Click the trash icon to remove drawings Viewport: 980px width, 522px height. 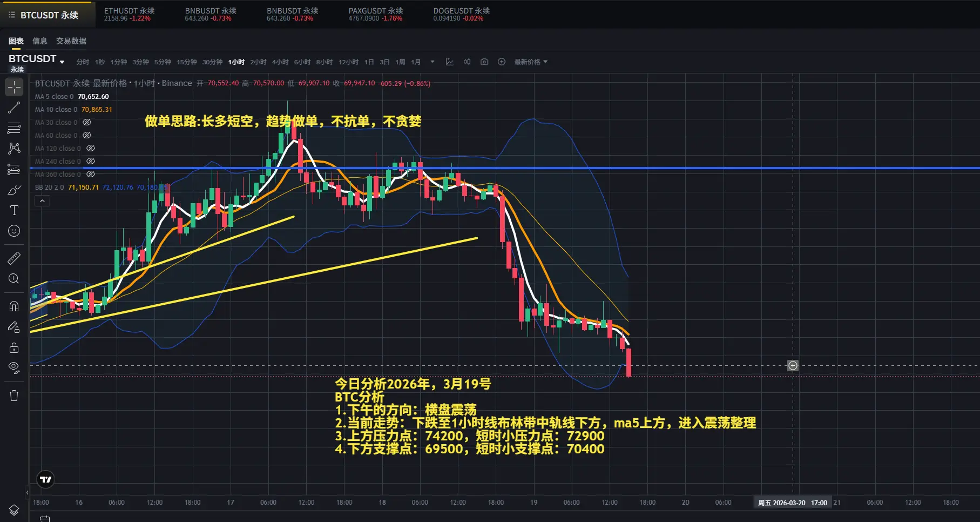click(x=14, y=396)
